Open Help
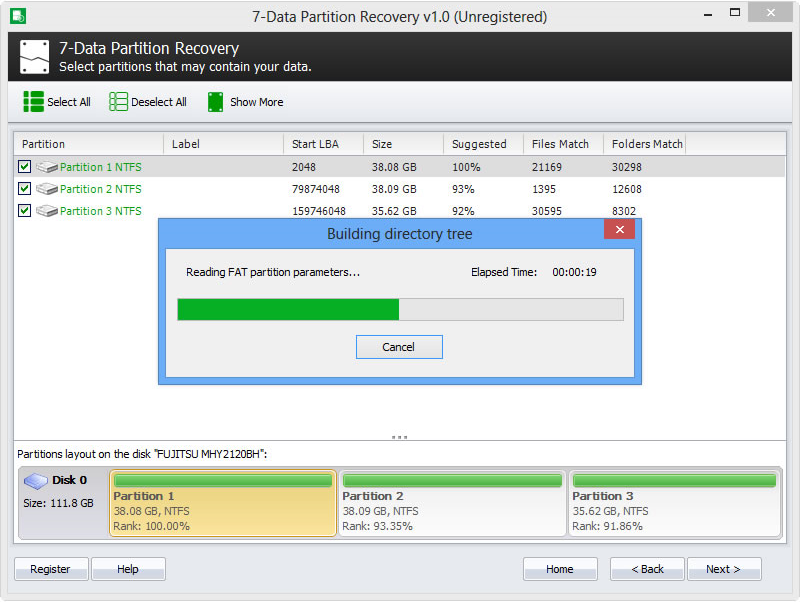Screen dimensions: 800x602 (128, 569)
